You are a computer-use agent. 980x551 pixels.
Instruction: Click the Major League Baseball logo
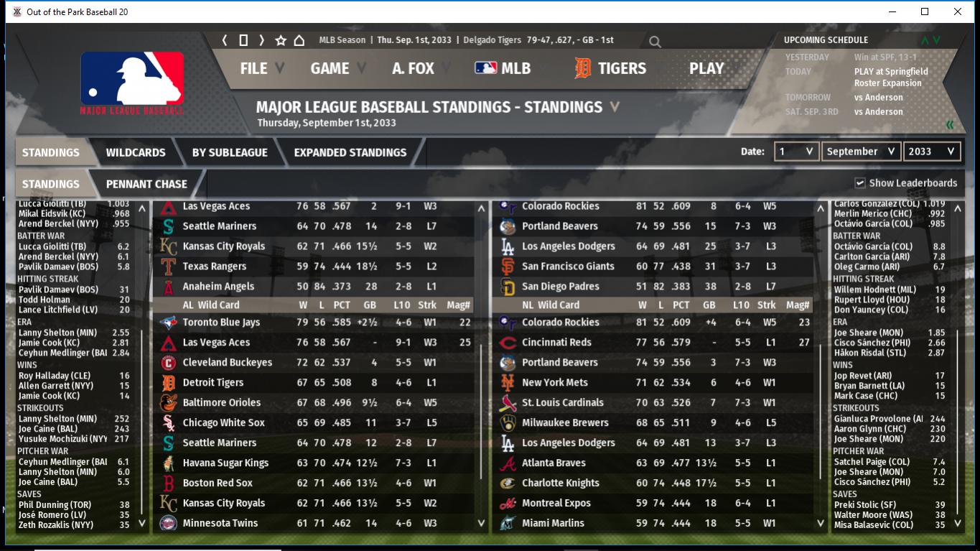click(132, 83)
